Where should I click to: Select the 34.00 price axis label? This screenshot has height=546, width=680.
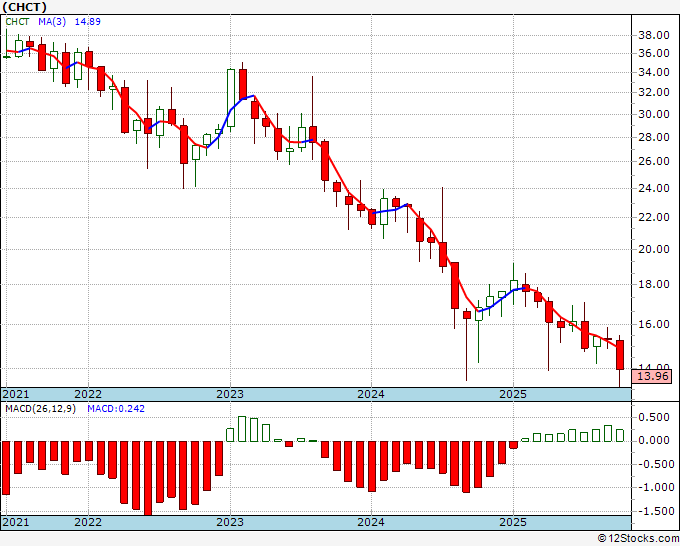coord(654,72)
